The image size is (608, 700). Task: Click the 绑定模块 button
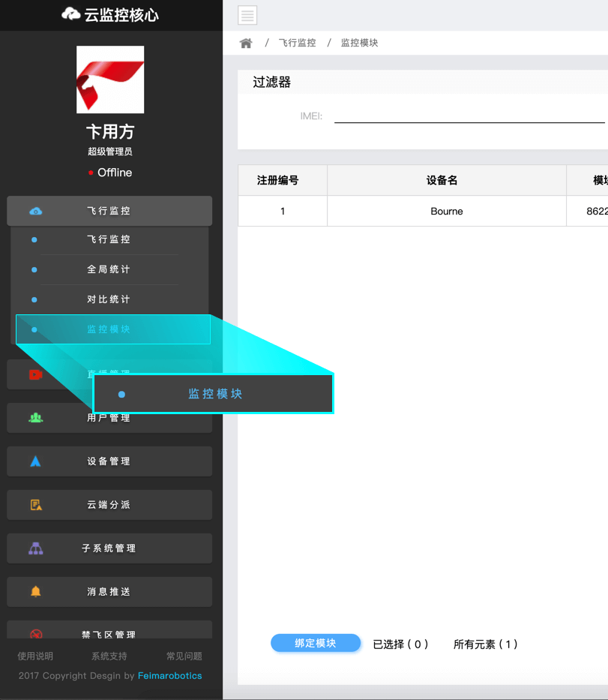(x=316, y=643)
